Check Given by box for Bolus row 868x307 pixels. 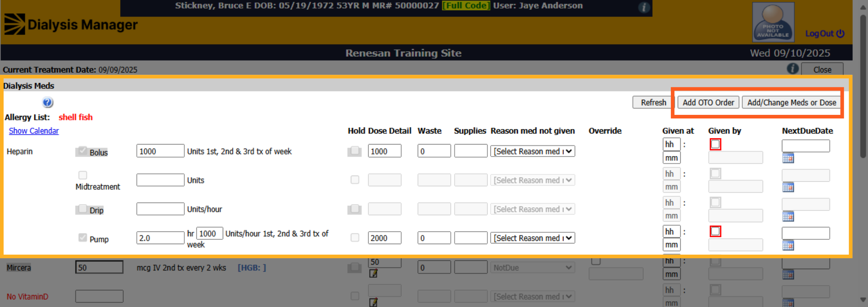click(715, 144)
